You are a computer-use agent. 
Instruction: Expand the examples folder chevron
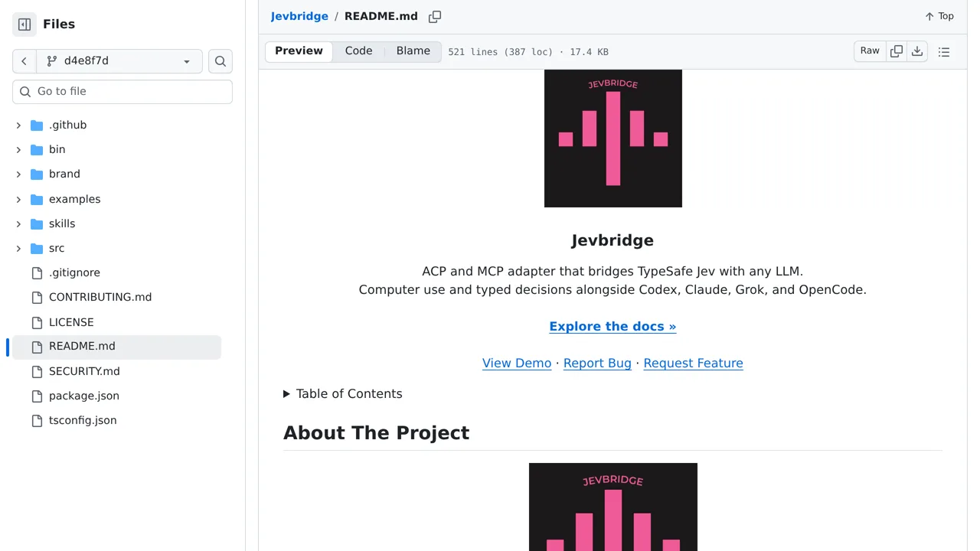pyautogui.click(x=18, y=199)
